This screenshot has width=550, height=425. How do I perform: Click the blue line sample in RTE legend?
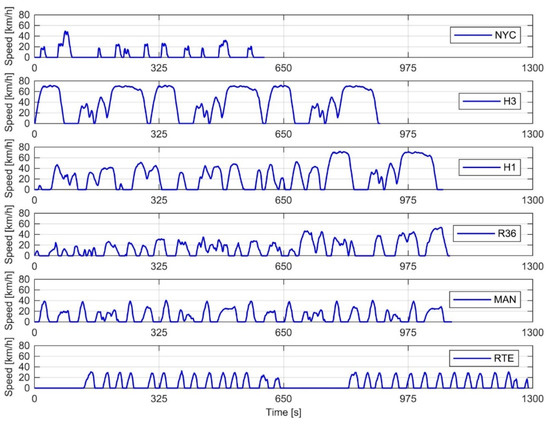click(x=472, y=358)
